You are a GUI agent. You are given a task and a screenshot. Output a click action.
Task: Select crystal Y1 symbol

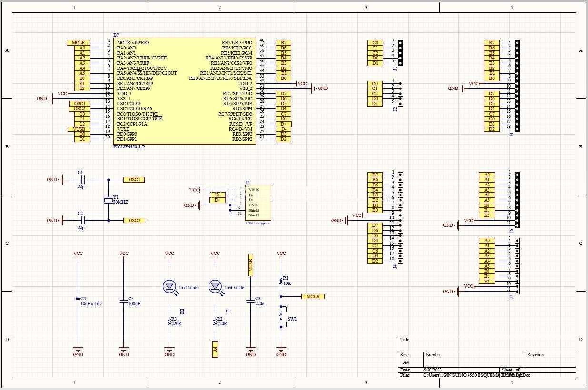(108, 200)
